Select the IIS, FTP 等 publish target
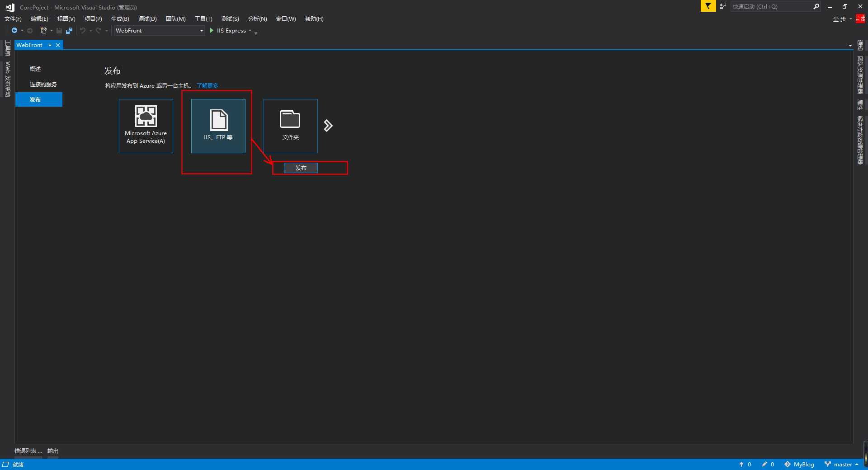Image resolution: width=868 pixels, height=470 pixels. pyautogui.click(x=218, y=126)
